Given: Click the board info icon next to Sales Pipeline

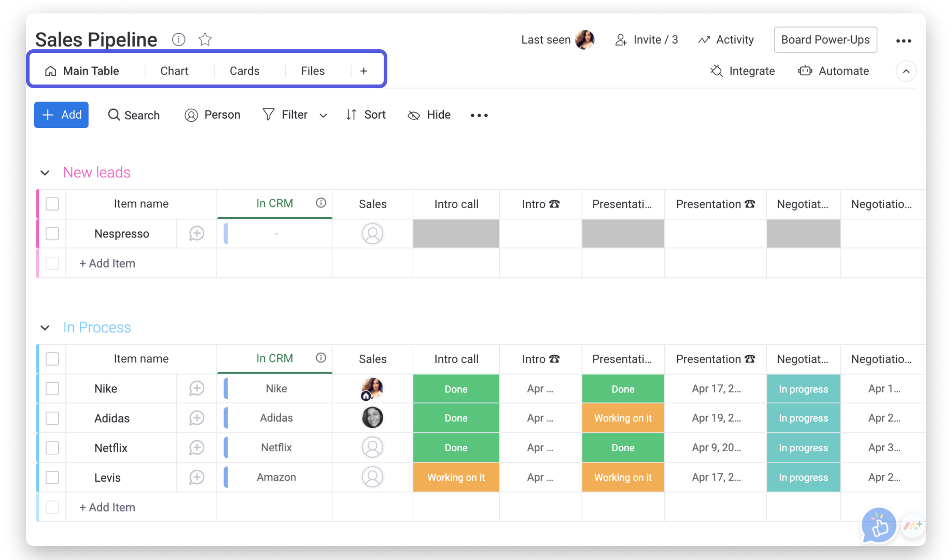Looking at the screenshot, I should tap(178, 39).
